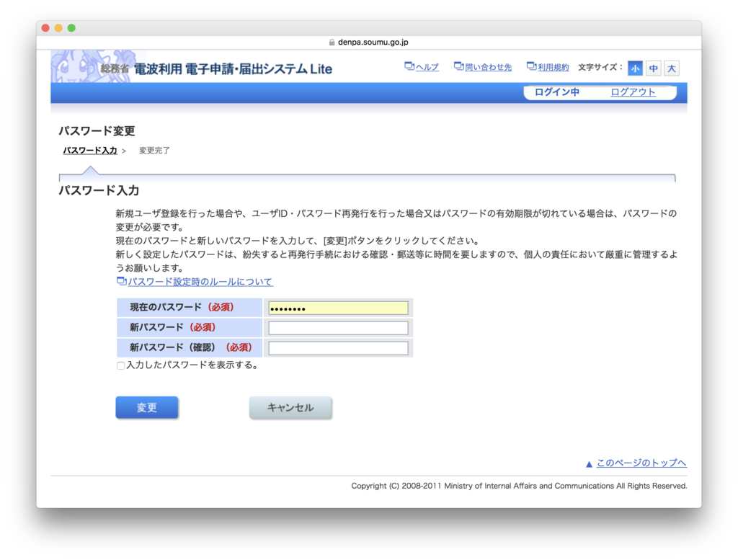
Task: Set text size to 小
Action: point(636,68)
